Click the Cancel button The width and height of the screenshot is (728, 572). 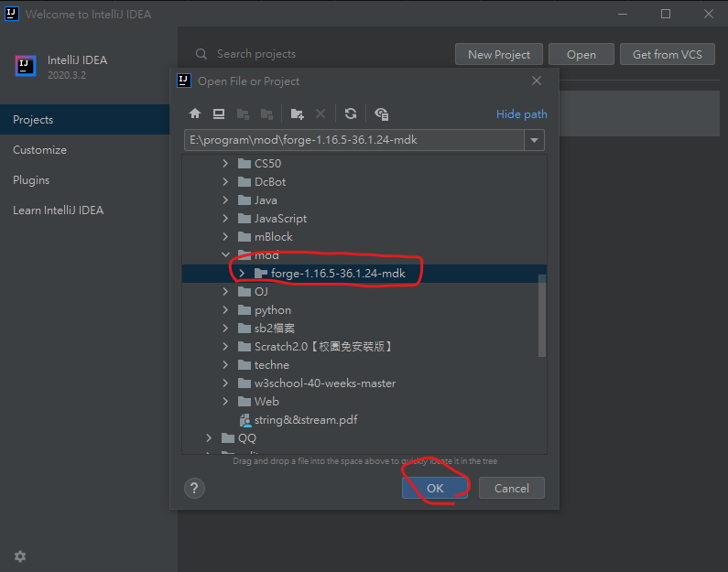click(512, 488)
